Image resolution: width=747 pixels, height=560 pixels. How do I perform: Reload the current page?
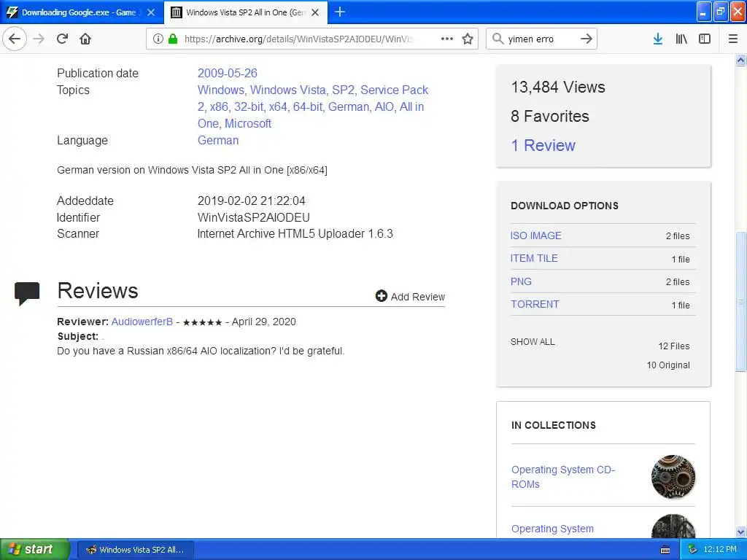click(62, 39)
